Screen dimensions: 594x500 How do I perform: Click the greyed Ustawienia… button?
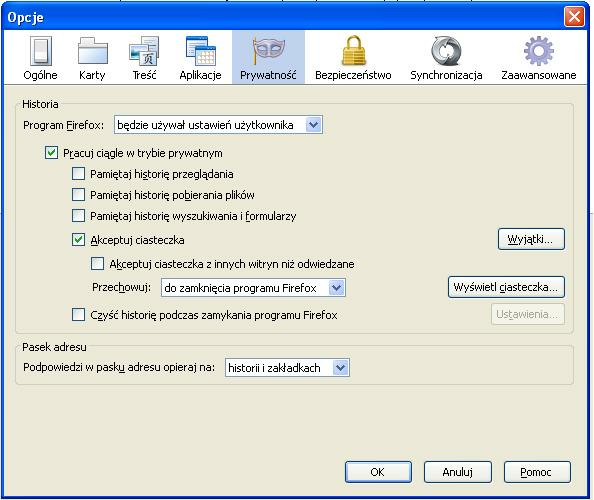coord(528,314)
